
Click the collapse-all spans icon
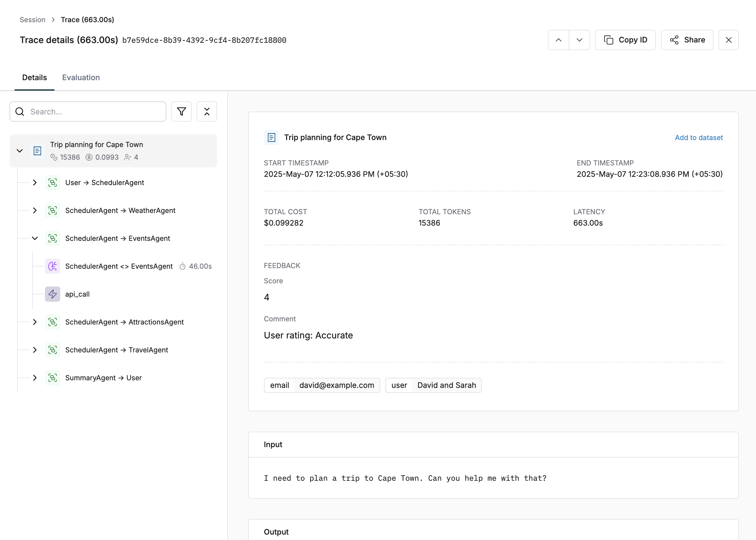(207, 112)
